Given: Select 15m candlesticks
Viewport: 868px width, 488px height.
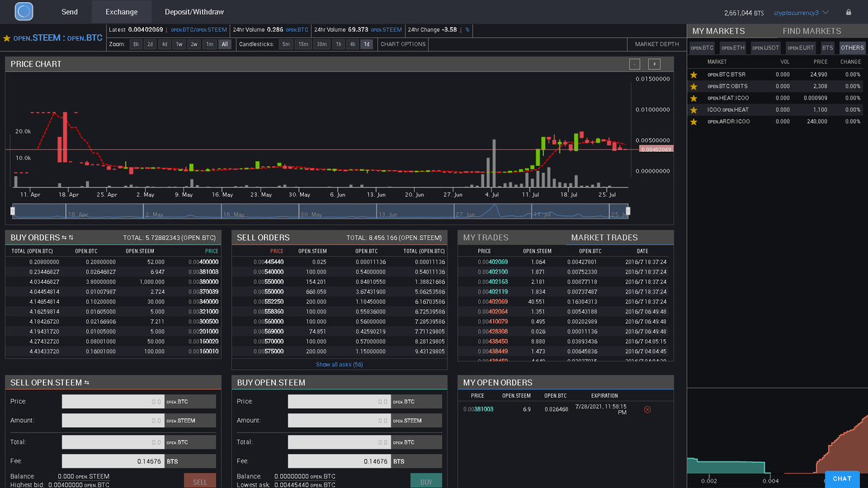Looking at the screenshot, I should point(303,44).
